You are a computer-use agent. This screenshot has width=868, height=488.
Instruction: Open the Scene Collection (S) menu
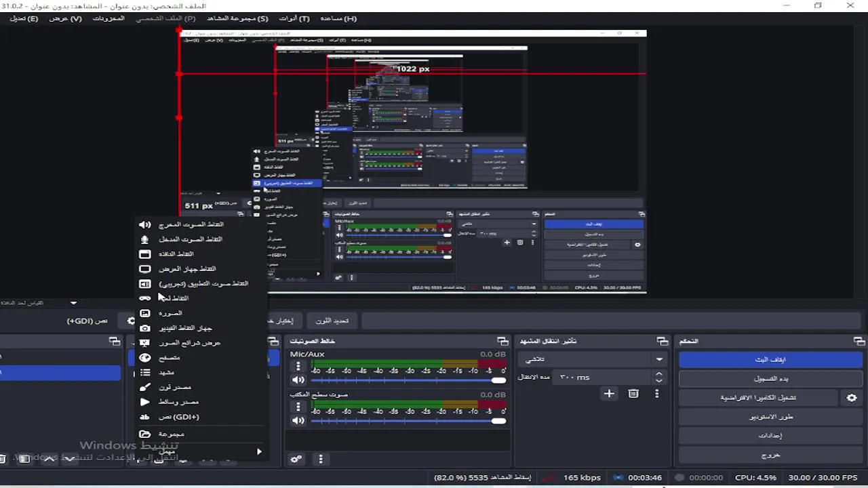(237, 18)
